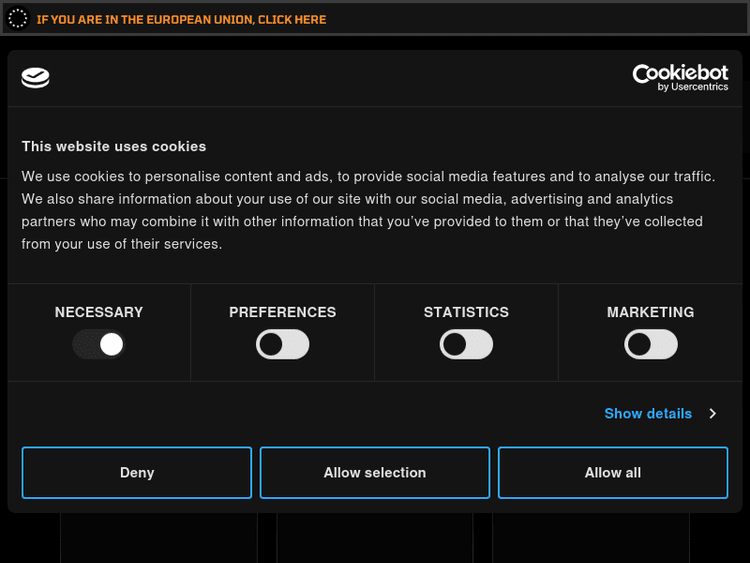This screenshot has width=750, height=563.
Task: Select the Marketing category label
Action: pyautogui.click(x=650, y=312)
